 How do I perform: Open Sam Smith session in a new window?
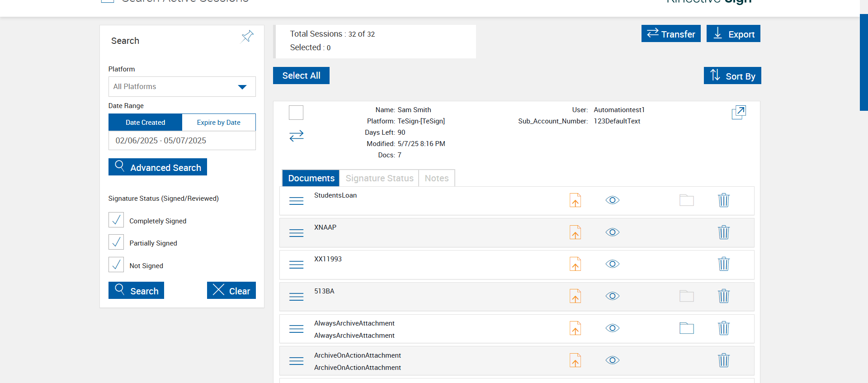[738, 112]
